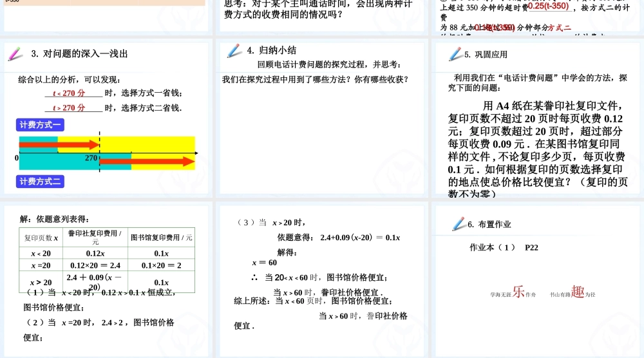Click the table cell '0.12×20 = 2.4'
Screen dimensions: 644x358
[95, 265]
